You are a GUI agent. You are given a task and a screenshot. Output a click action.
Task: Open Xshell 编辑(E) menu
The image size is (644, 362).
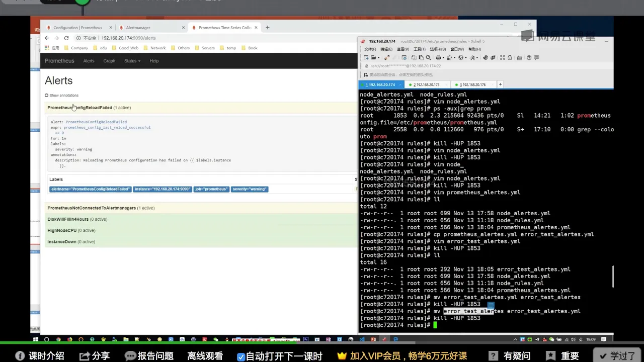coord(386,49)
